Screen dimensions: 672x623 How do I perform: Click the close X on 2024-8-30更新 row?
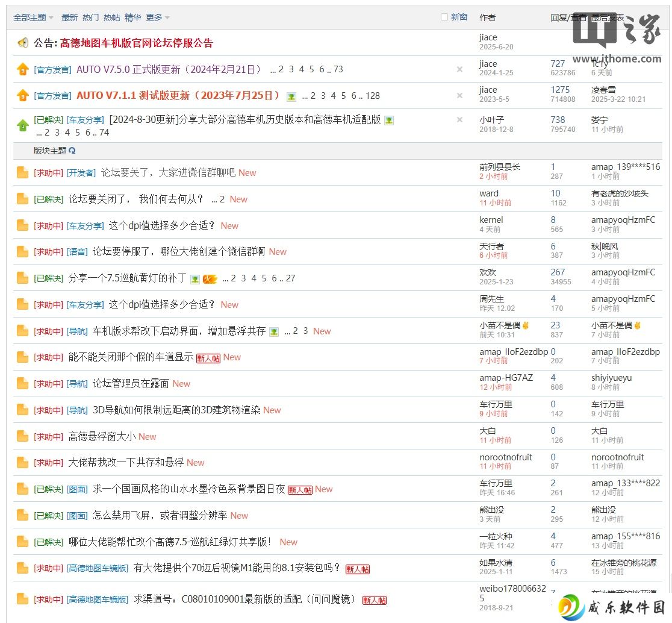(459, 120)
